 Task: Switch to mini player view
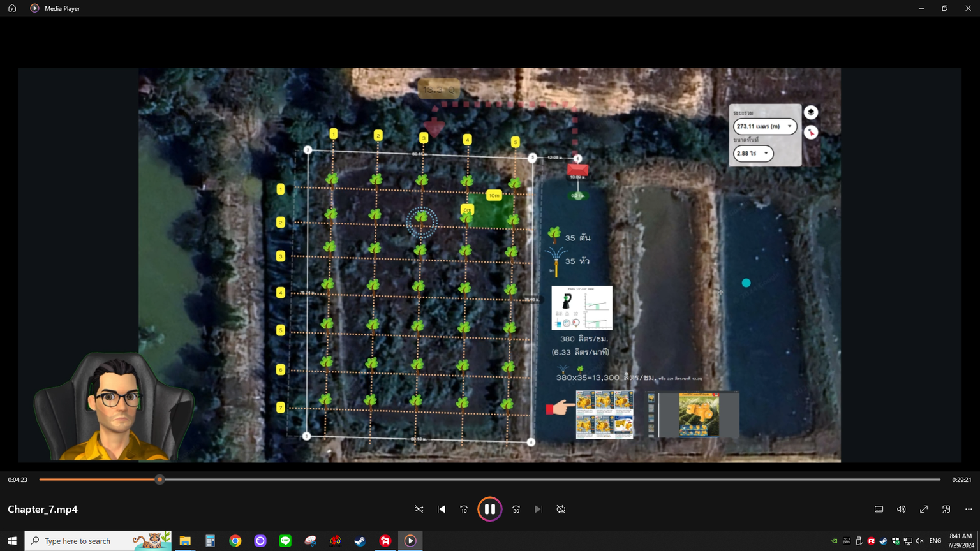click(x=946, y=509)
